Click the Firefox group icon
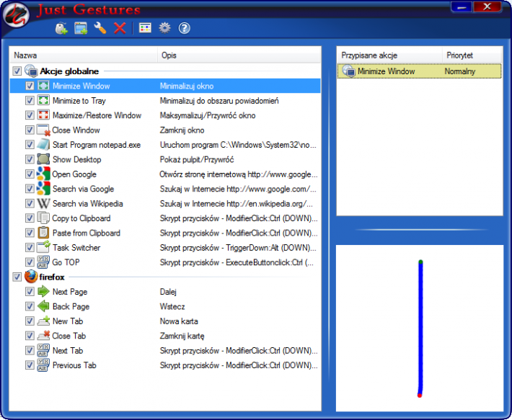This screenshot has width=512, height=420. tap(31, 277)
